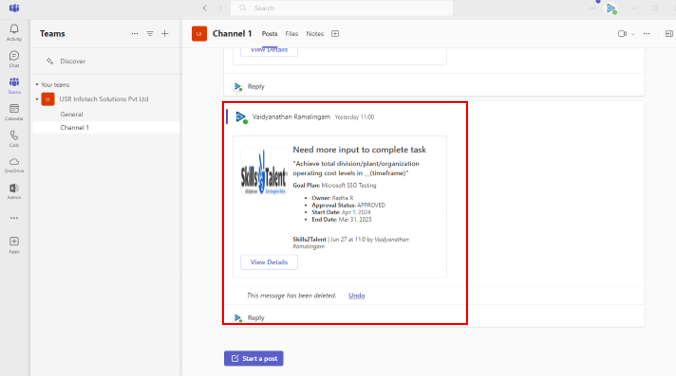Screen dimensions: 676x378
Task: Collapse USR Infotech Solutions team tree
Action: click(x=37, y=99)
